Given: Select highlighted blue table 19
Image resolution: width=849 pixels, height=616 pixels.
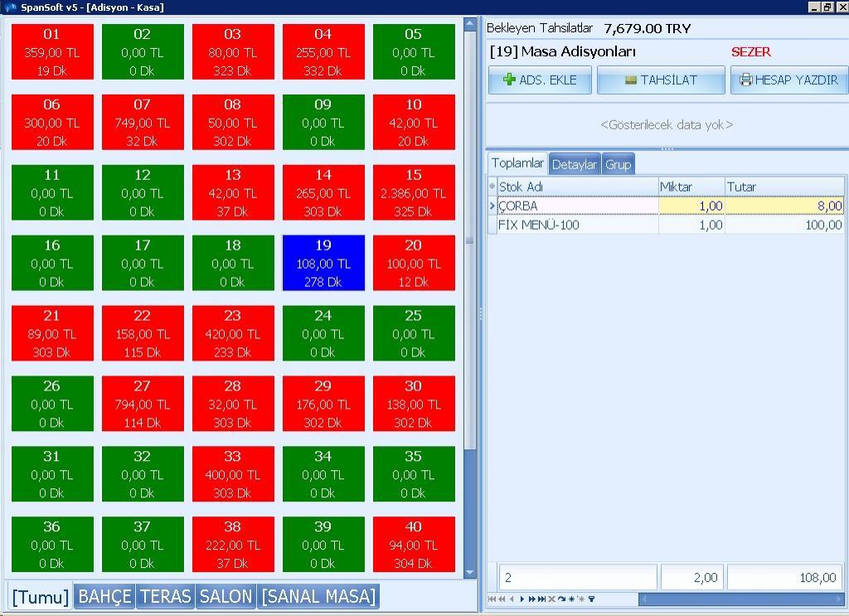Looking at the screenshot, I should pyautogui.click(x=323, y=263).
